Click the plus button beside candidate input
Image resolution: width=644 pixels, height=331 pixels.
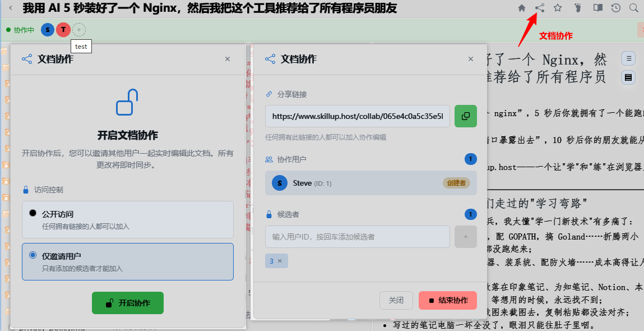click(x=465, y=237)
